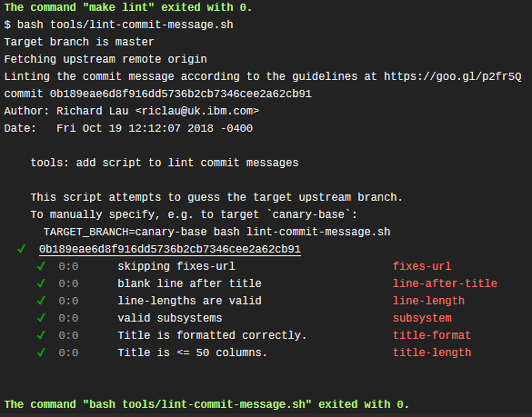Open the underlined commit hash 0b189eae link

coord(170,250)
